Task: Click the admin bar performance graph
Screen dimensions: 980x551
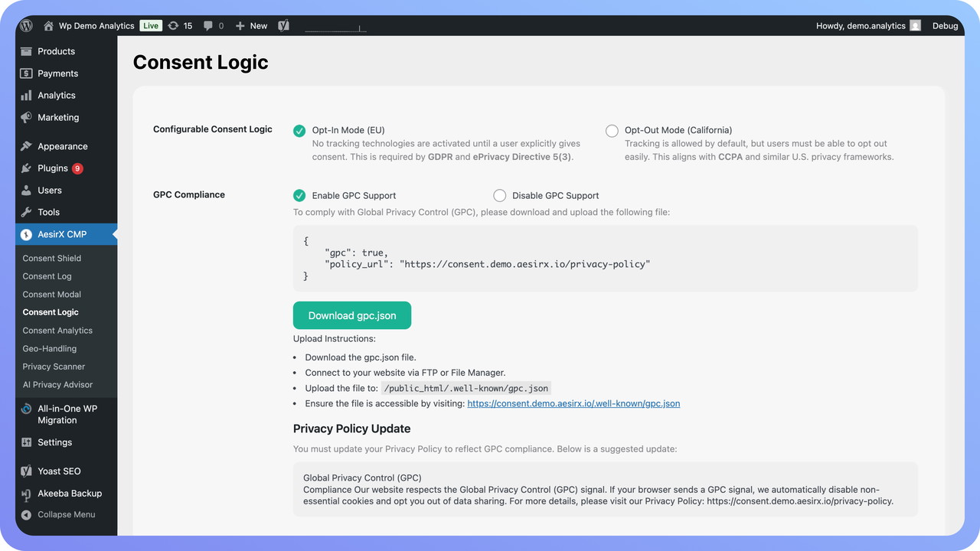Action: tap(335, 28)
